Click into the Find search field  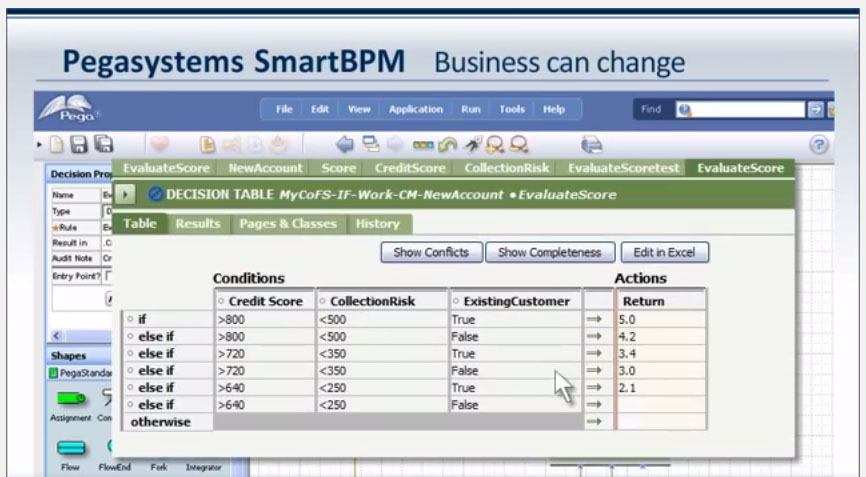tap(740, 109)
